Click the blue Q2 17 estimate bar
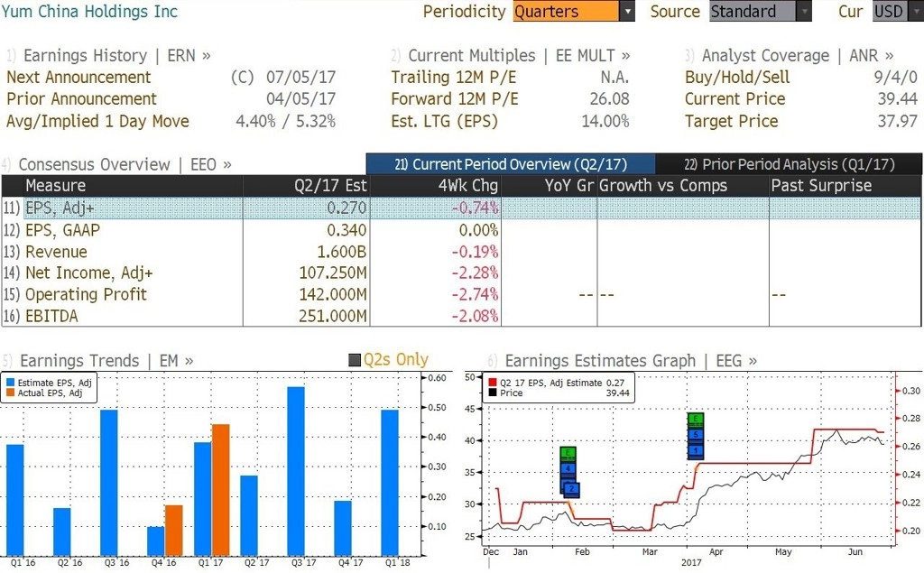This screenshot has height=573, width=924. pyautogui.click(x=249, y=515)
